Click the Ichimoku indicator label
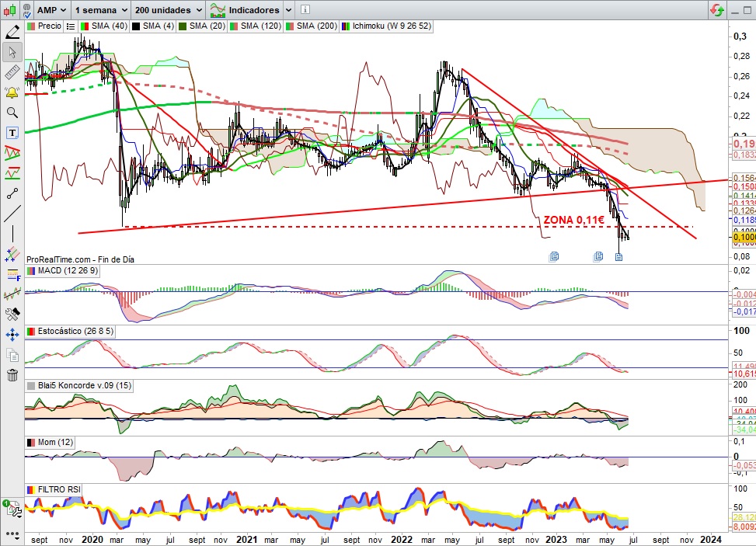 click(391, 26)
